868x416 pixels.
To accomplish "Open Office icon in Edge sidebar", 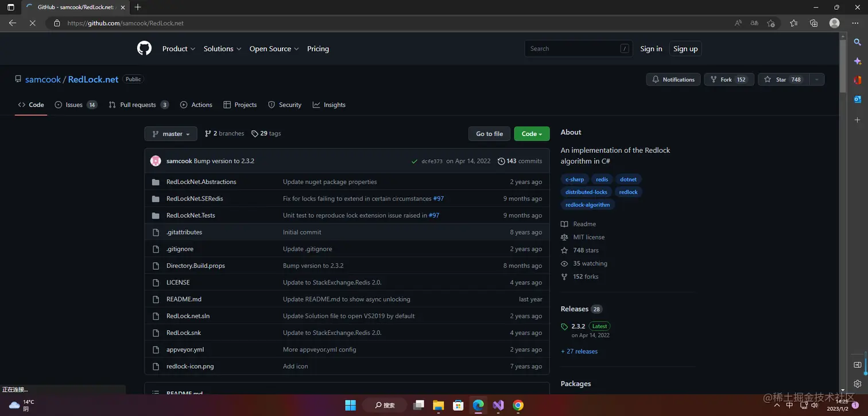I will 857,80.
